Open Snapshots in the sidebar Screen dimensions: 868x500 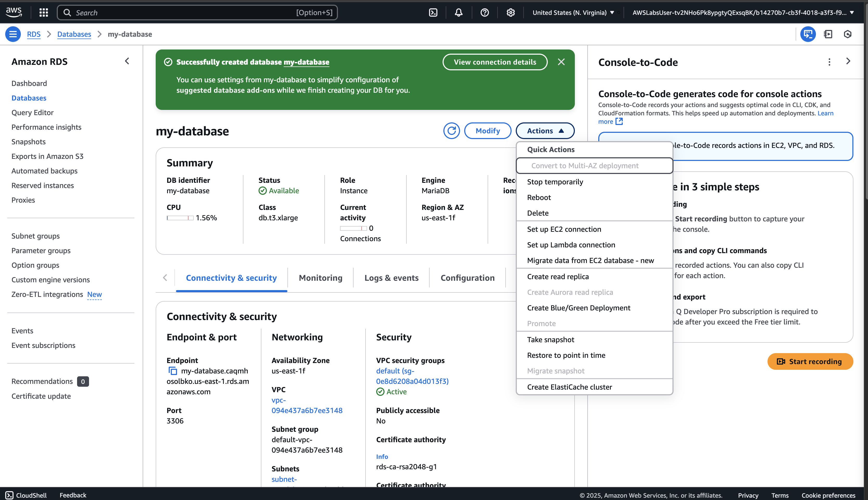28,142
